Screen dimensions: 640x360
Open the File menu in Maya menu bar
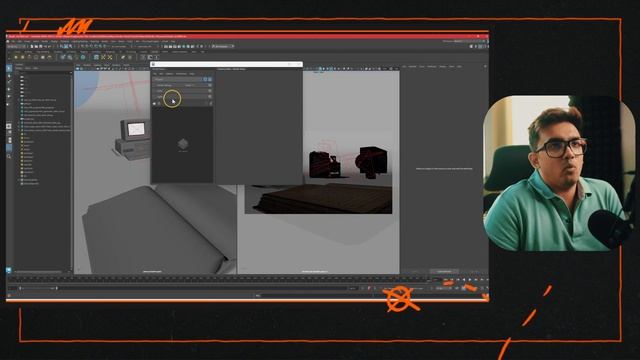(13, 41)
